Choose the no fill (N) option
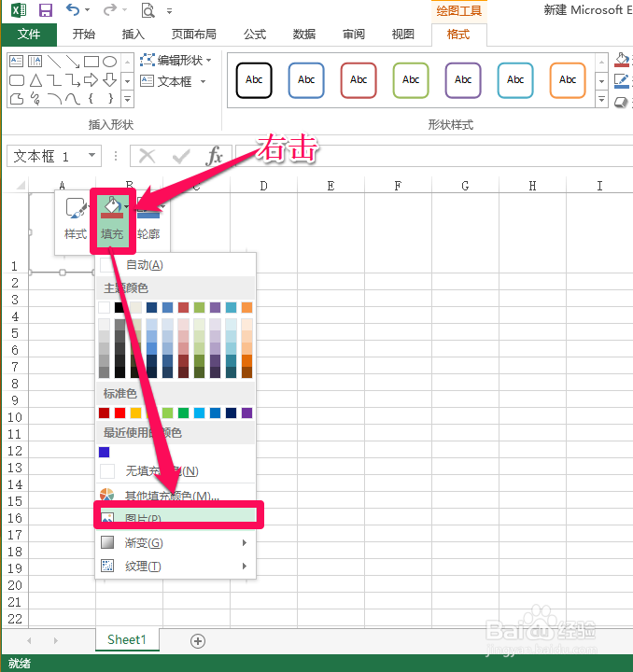Screen dimensions: 633x672 pyautogui.click(x=176, y=471)
